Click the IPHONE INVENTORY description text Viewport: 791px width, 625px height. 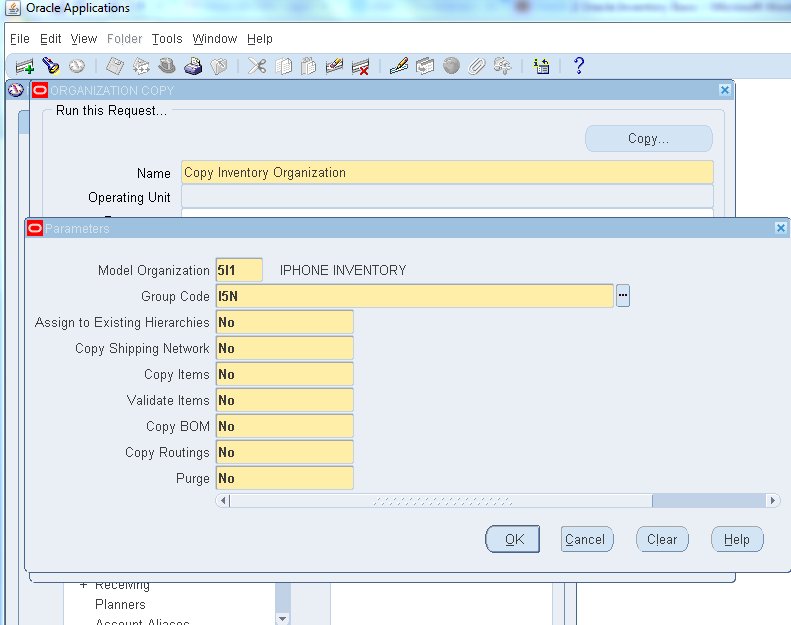[x=343, y=270]
